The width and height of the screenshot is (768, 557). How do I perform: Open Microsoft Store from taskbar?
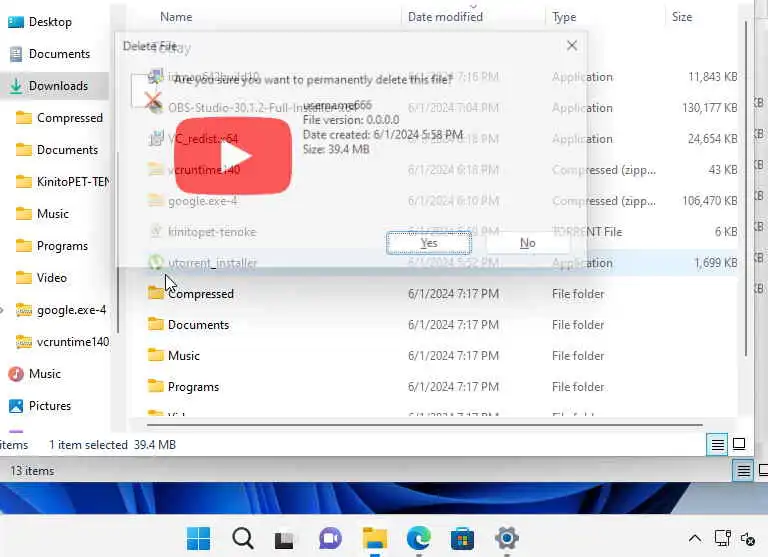pyautogui.click(x=462, y=539)
